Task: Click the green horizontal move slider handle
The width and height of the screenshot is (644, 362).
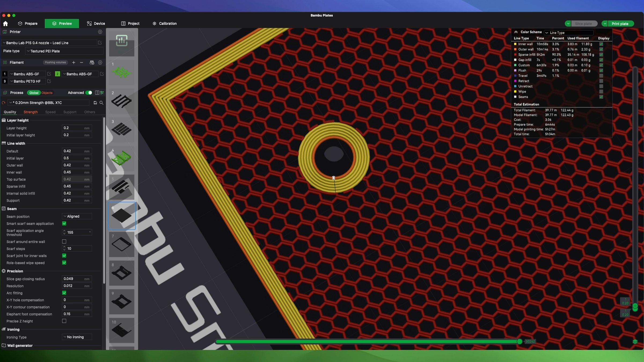Action: (x=519, y=341)
